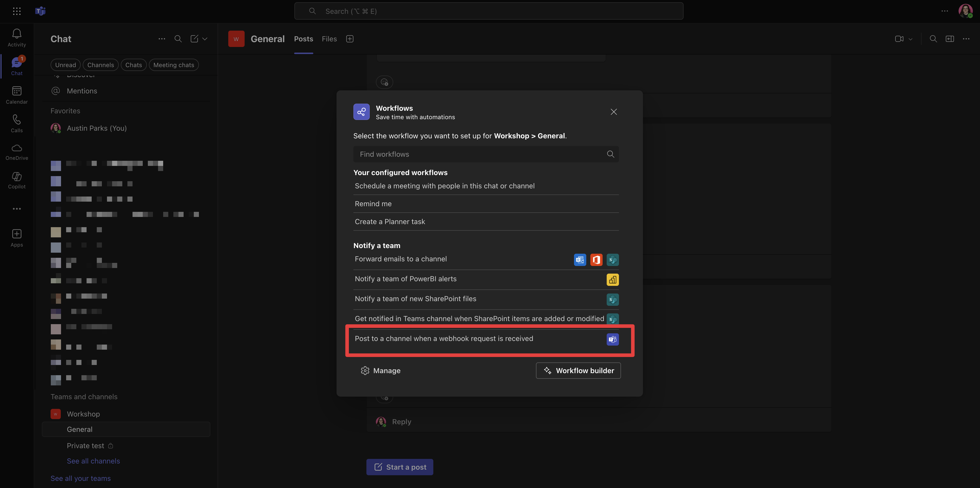Expand the new chat dropdown chevron
Screen dimensions: 980x488
(205, 39)
